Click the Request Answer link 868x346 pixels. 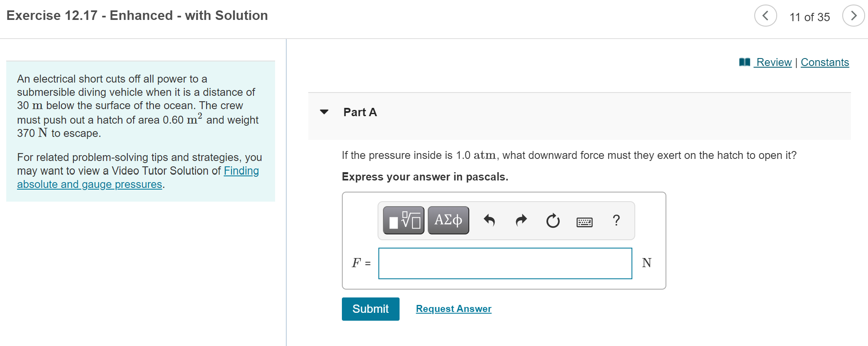[x=453, y=309]
